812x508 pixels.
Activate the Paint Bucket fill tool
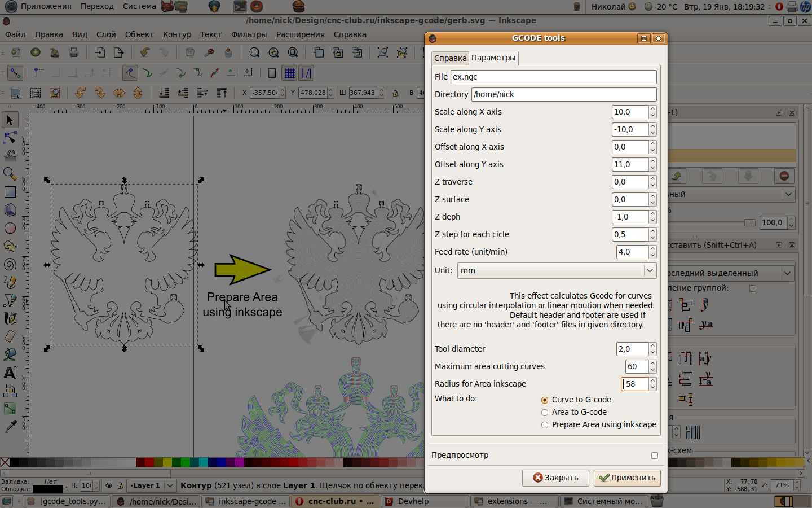10,354
